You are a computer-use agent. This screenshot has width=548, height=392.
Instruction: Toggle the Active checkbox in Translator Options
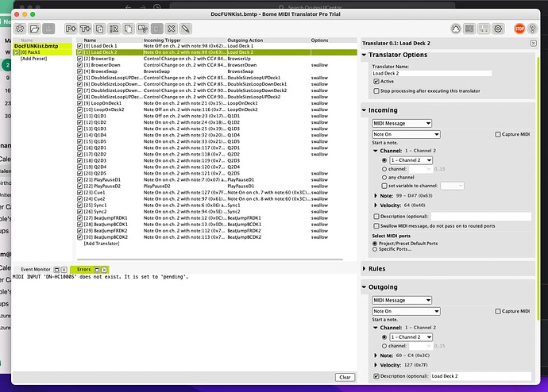[x=376, y=81]
